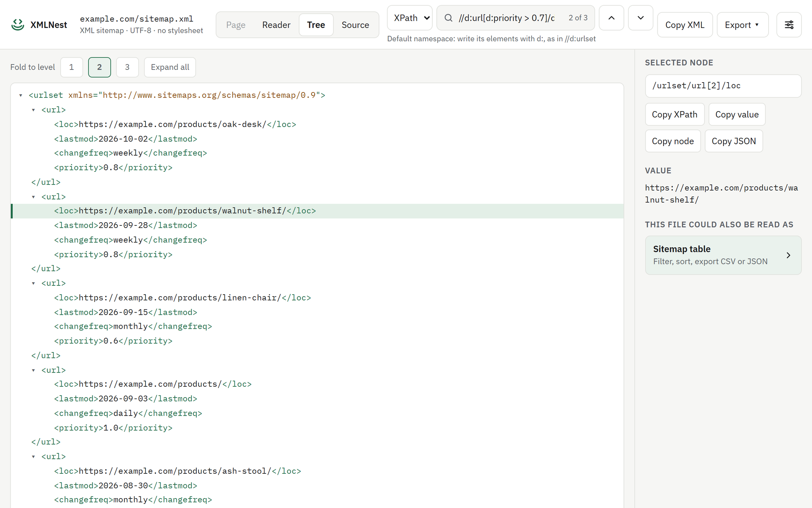Screen dimensions: 812x508
Task: Select the ash-stool loc line
Action: [317, 471]
